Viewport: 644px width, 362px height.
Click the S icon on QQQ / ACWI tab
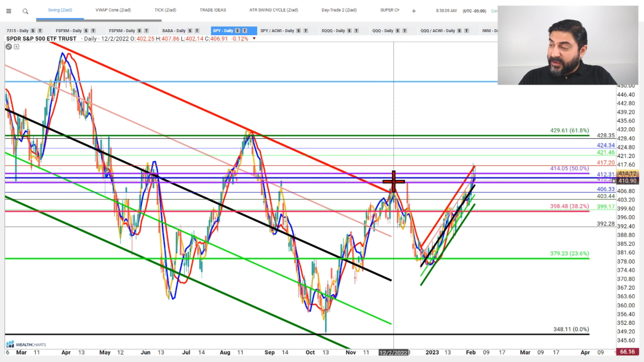pyautogui.click(x=459, y=31)
